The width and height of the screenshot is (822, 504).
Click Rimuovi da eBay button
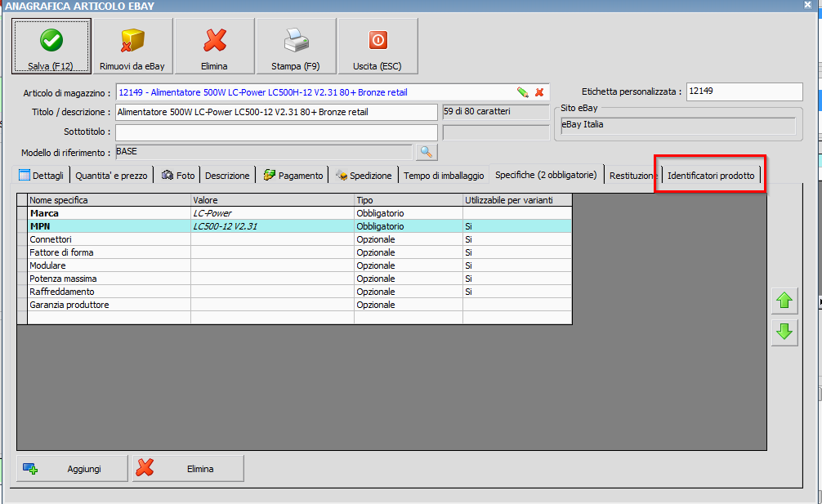(132, 46)
